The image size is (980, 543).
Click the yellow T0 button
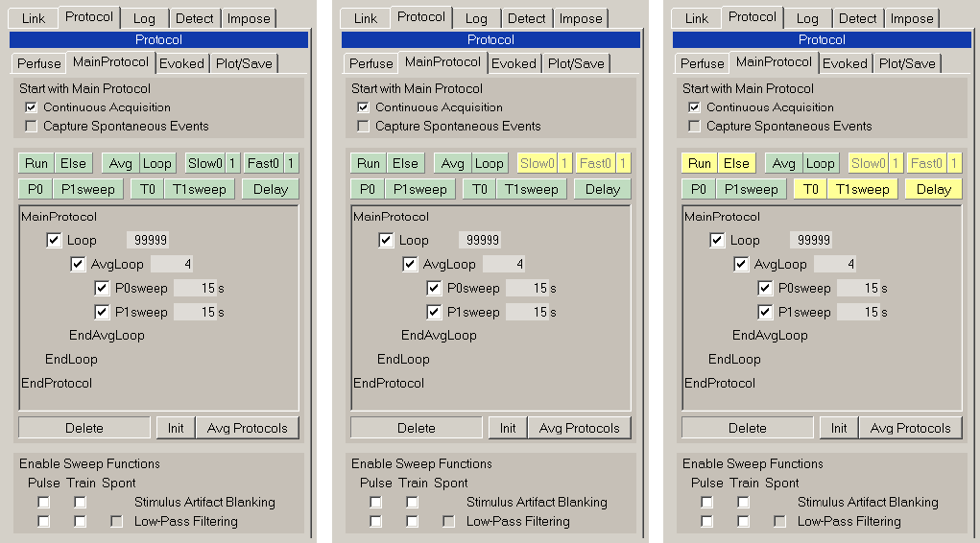pyautogui.click(x=810, y=189)
